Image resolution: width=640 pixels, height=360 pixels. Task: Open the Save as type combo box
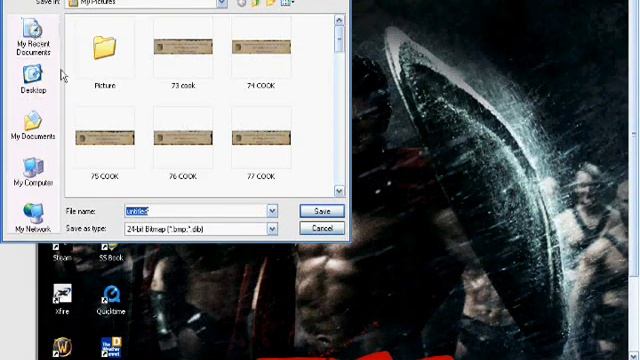pyautogui.click(x=201, y=229)
